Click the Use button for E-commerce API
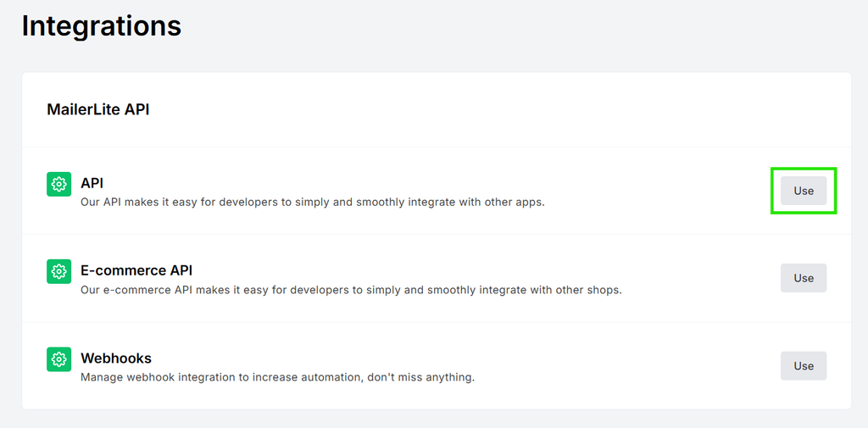Image resolution: width=868 pixels, height=428 pixels. (804, 278)
